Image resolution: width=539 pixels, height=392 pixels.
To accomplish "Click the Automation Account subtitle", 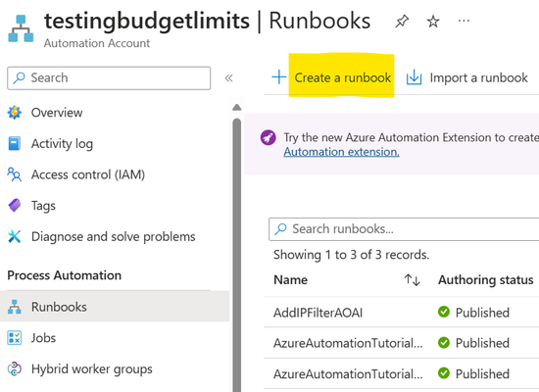I will click(x=97, y=43).
